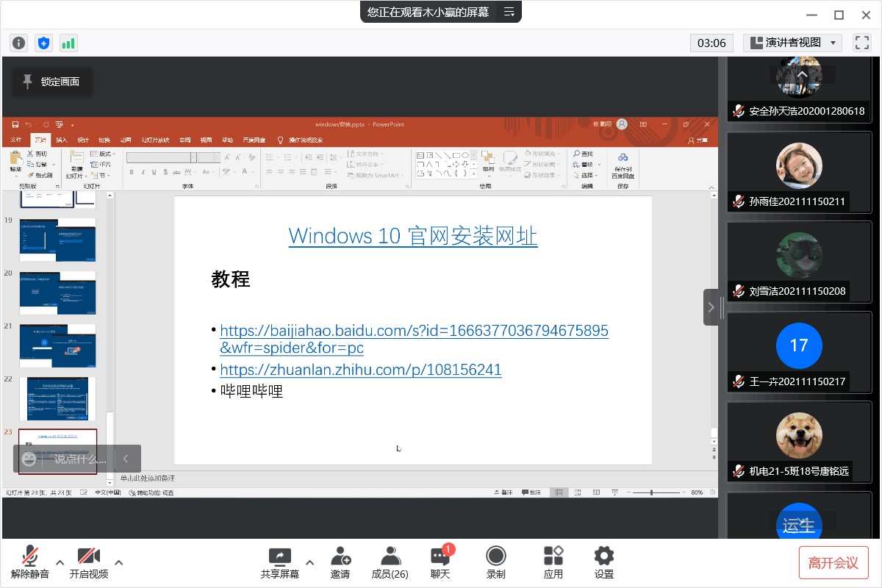Click the 操作说明搜索 lightbulb search
This screenshot has height=588, width=882.
[x=300, y=140]
